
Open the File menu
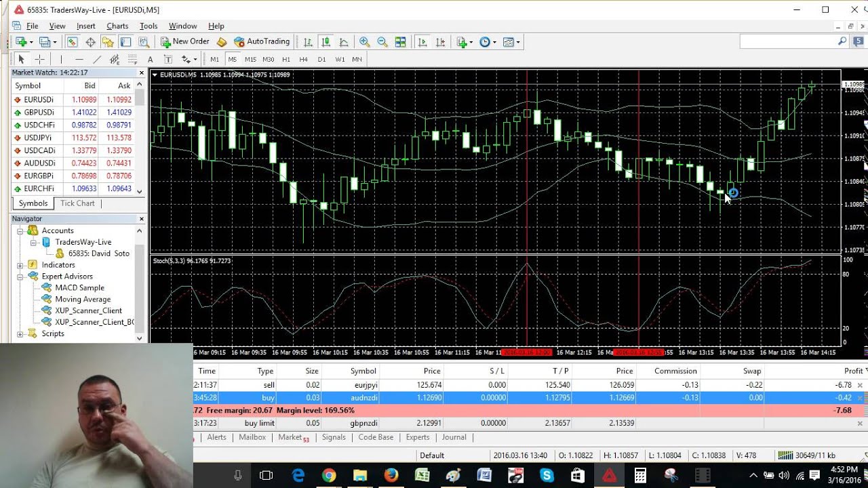[32, 26]
